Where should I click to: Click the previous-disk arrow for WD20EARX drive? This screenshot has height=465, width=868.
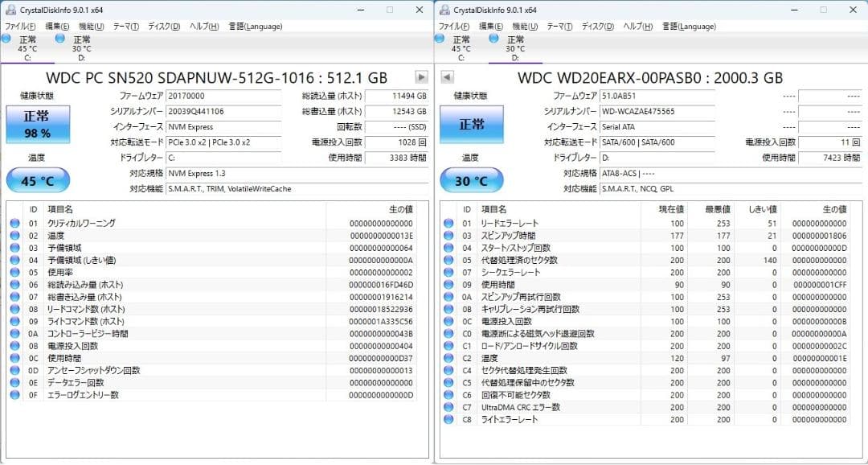click(446, 76)
